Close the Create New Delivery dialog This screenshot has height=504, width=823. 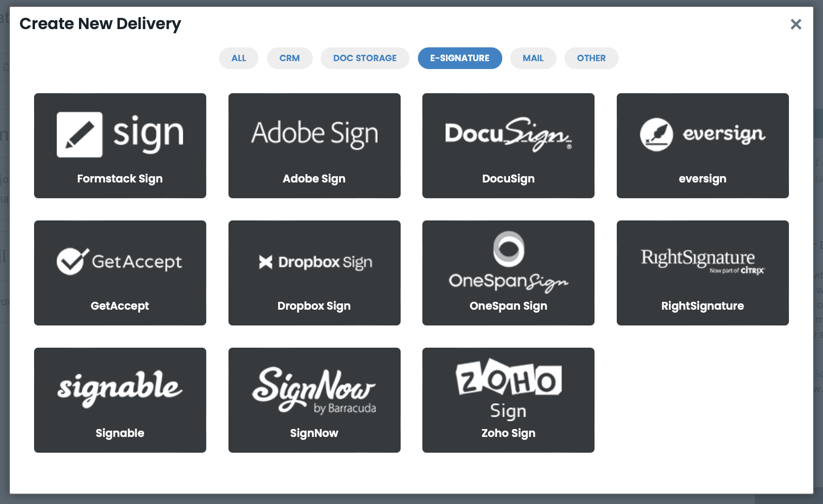(x=796, y=24)
